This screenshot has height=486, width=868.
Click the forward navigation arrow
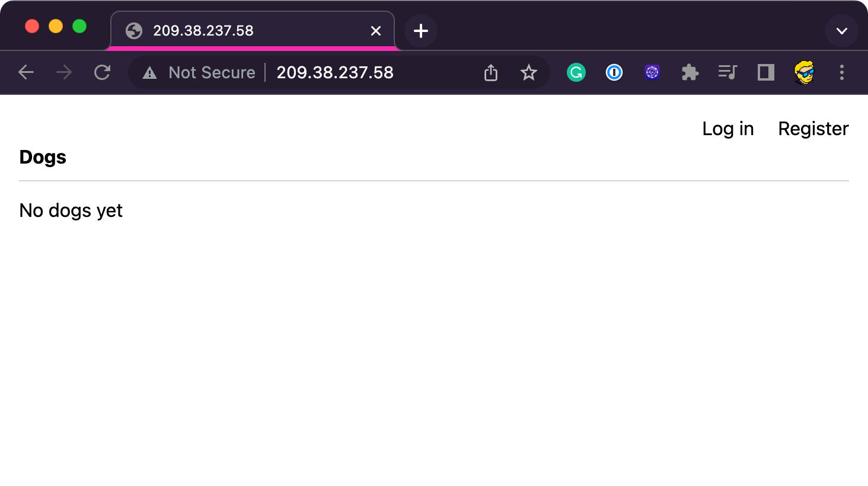[x=64, y=72]
